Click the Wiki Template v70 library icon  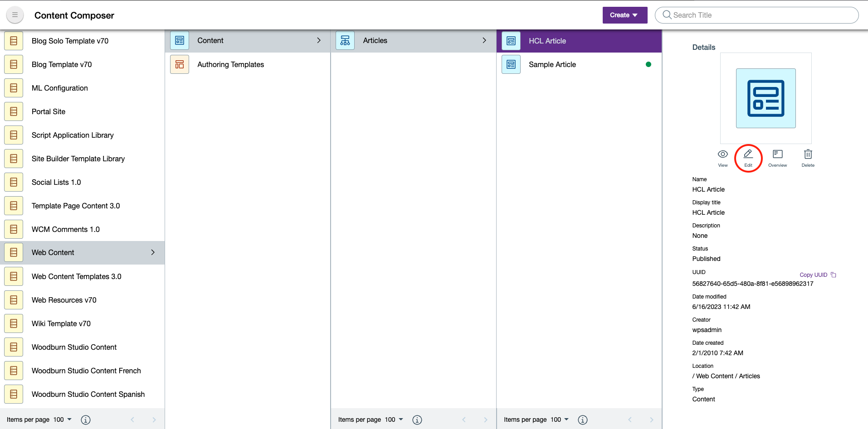(x=14, y=323)
